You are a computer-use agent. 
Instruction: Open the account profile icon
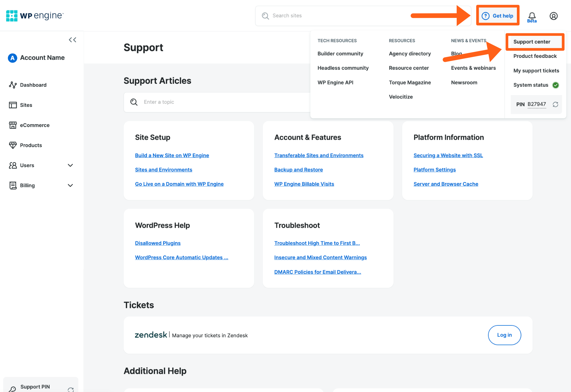pos(553,16)
